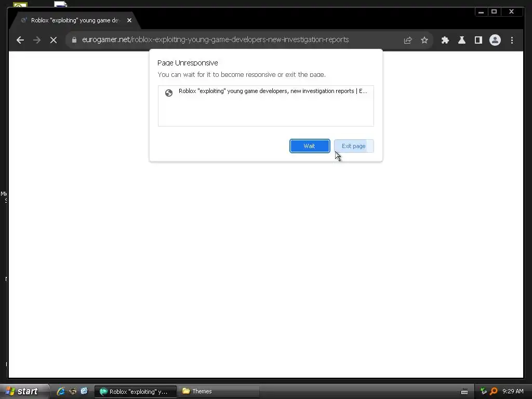
Task: Maximize the Chrome window
Action: [x=494, y=12]
